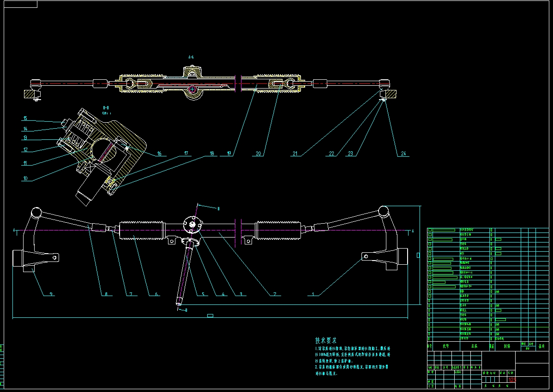Select part callout number 17
The image size is (553, 392).
pos(186,154)
